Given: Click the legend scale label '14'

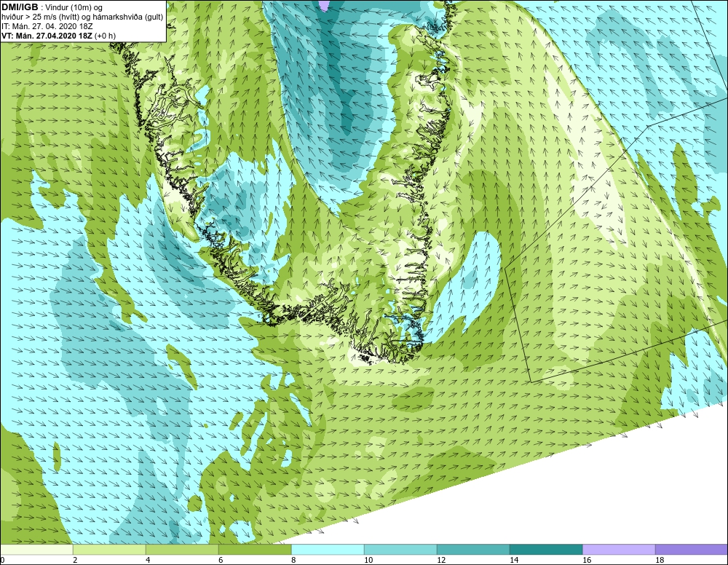Looking at the screenshot, I should click(514, 560).
